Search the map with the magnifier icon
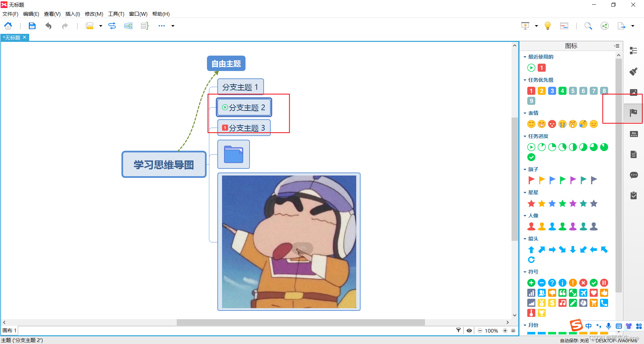Viewport: 644px width, 344px height. pyautogui.click(x=588, y=26)
